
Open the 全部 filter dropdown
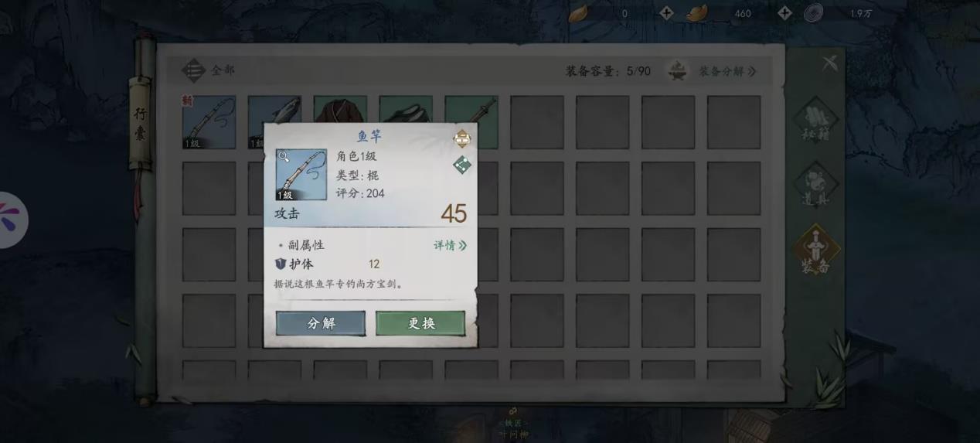pos(209,70)
